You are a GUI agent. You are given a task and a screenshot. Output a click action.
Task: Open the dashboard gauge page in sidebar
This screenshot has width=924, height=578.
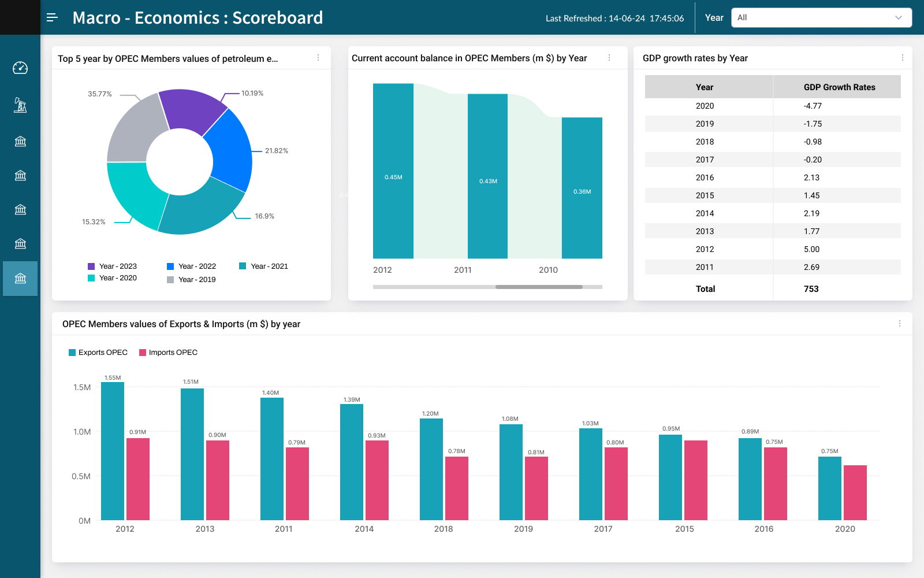20,68
